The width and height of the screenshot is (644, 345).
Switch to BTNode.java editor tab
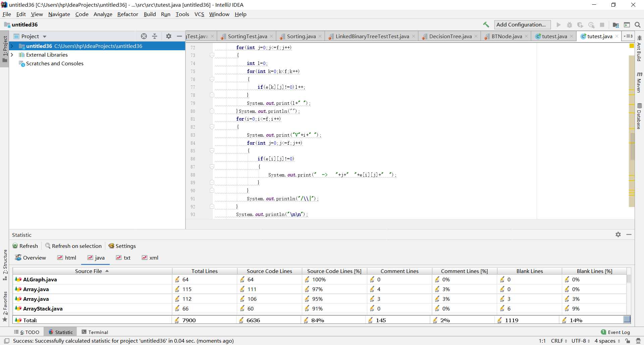pos(506,36)
